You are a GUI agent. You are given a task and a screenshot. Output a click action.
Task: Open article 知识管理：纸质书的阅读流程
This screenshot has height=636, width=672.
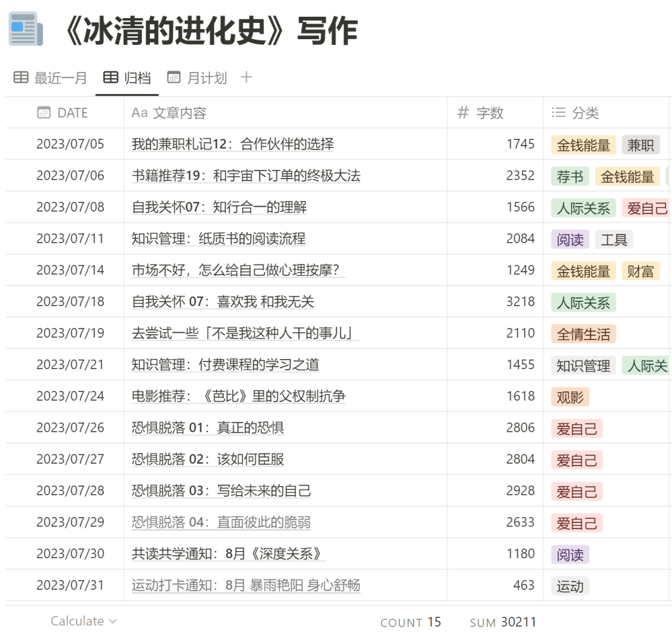218,239
